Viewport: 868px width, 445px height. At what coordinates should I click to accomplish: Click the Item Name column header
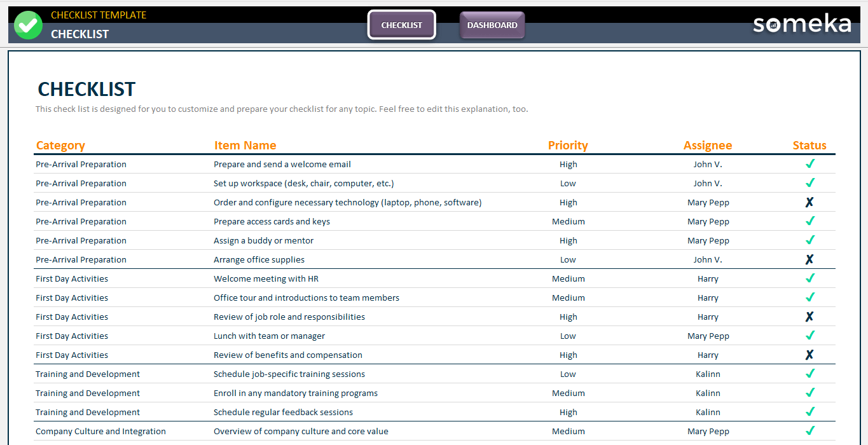click(x=245, y=146)
